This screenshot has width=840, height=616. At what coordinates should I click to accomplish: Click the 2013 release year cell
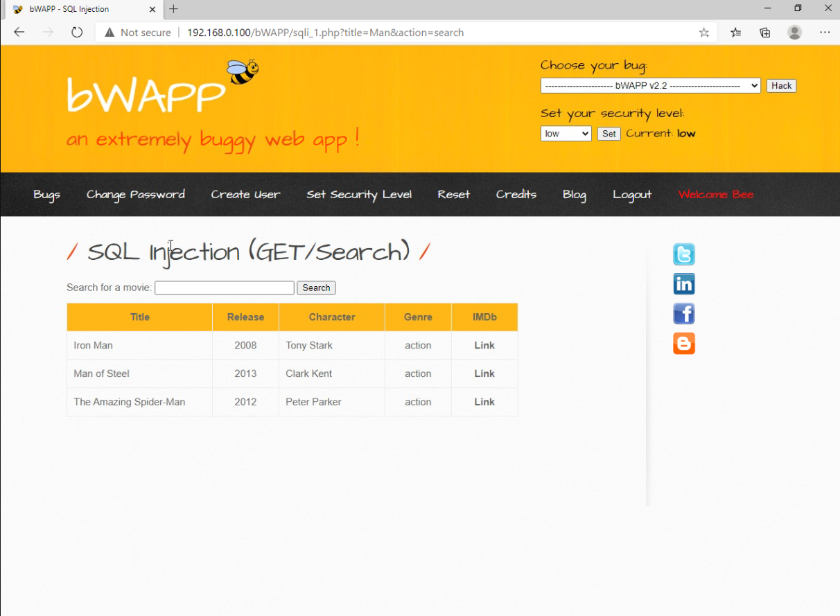coord(245,373)
